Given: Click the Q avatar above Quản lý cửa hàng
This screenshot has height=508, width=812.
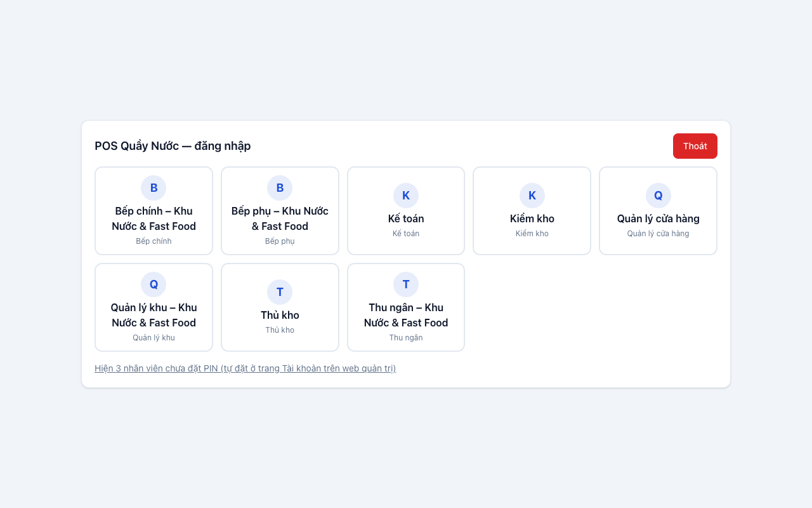Looking at the screenshot, I should coord(658,196).
